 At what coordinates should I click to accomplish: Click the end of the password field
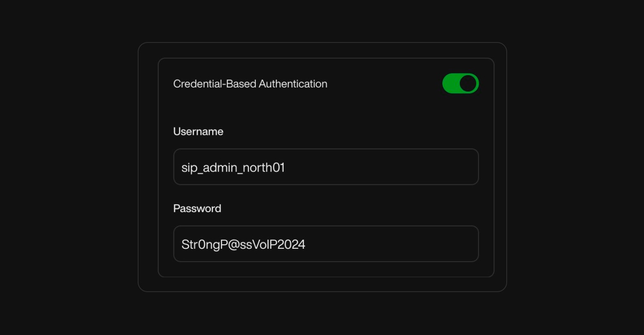click(x=466, y=243)
